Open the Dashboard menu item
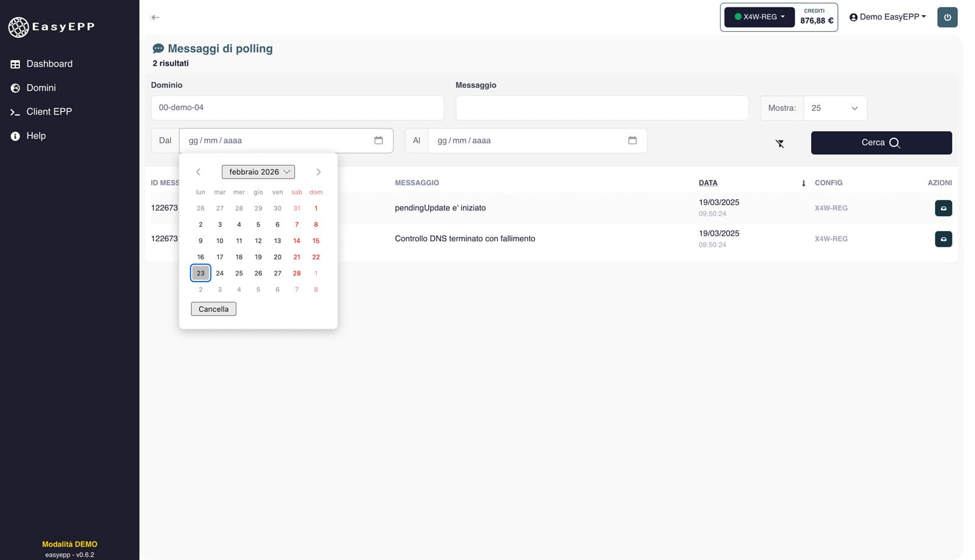Screen dimensions: 975x560 point(49,64)
